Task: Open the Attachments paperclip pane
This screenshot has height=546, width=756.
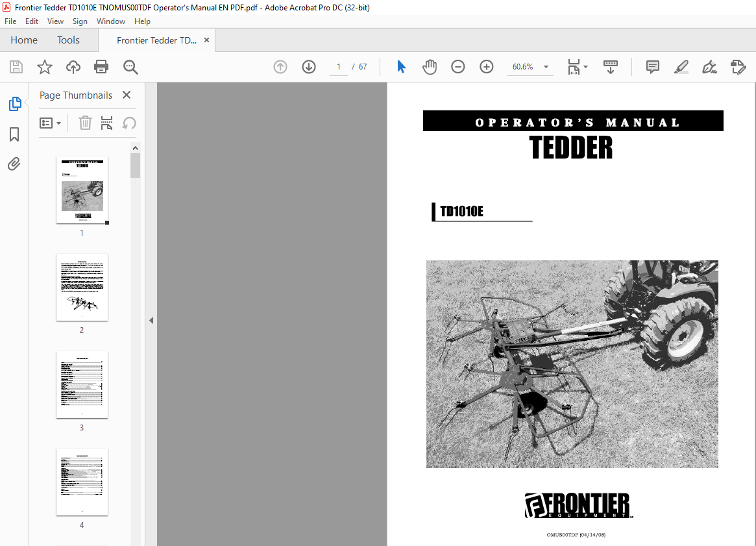Action: [14, 164]
